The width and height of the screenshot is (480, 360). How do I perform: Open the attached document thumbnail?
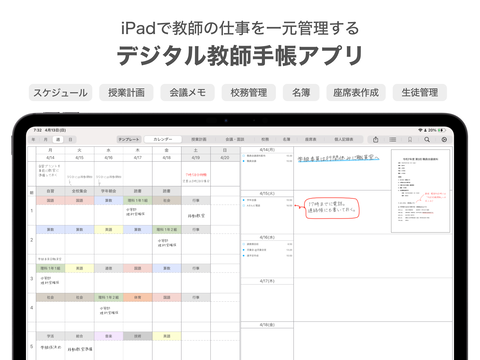pos(420,191)
